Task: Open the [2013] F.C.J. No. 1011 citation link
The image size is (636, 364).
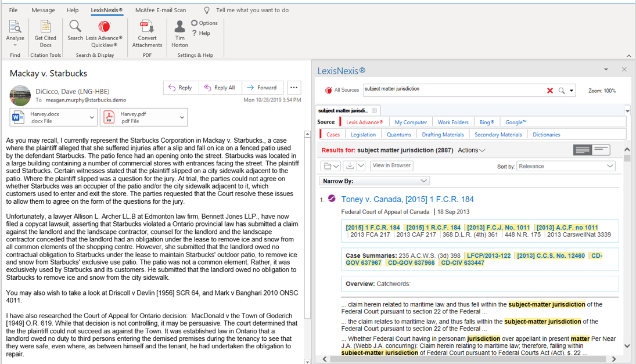Action: (x=498, y=228)
